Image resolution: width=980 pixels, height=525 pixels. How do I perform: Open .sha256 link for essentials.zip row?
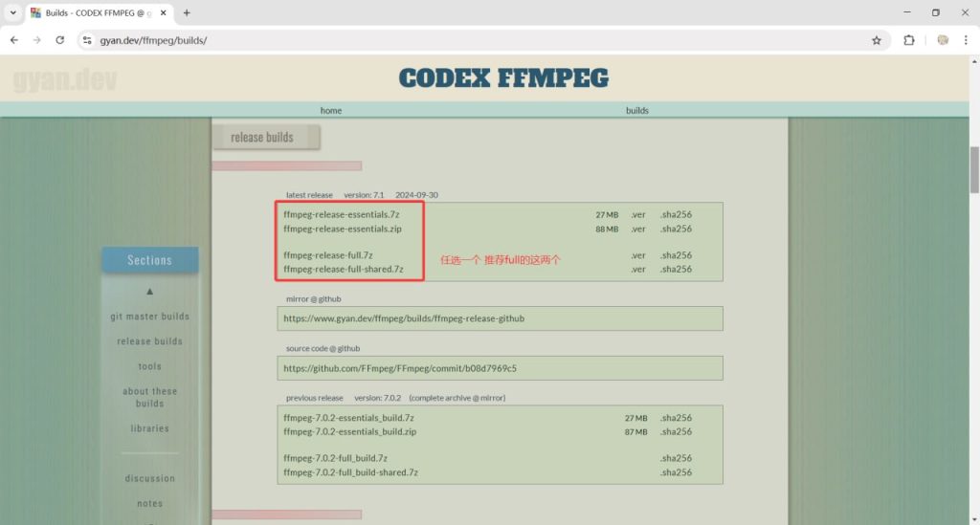tap(676, 229)
